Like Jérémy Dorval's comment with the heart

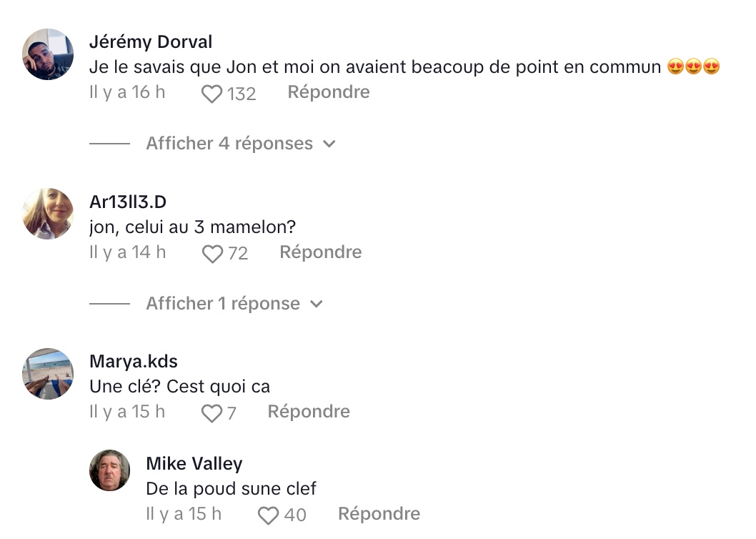tap(212, 94)
